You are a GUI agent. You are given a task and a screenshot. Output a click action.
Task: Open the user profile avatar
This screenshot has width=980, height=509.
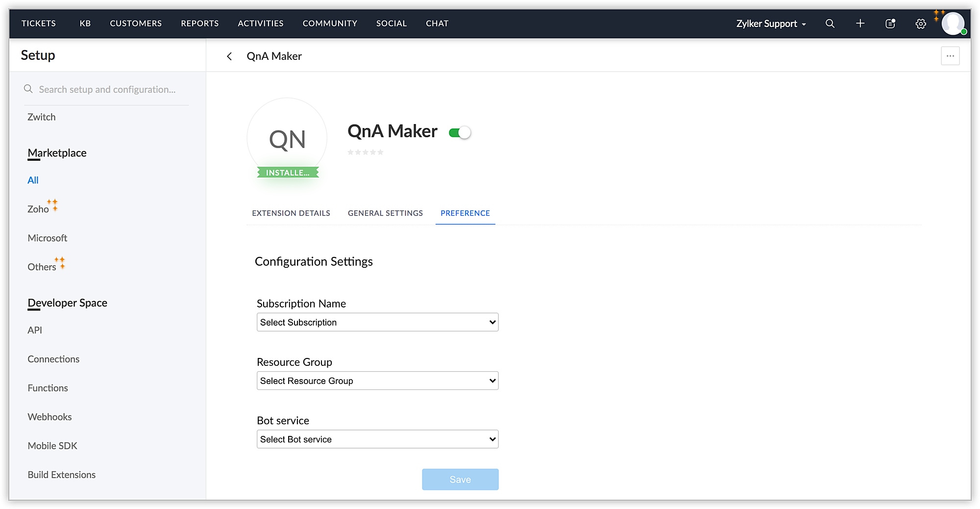pyautogui.click(x=953, y=24)
